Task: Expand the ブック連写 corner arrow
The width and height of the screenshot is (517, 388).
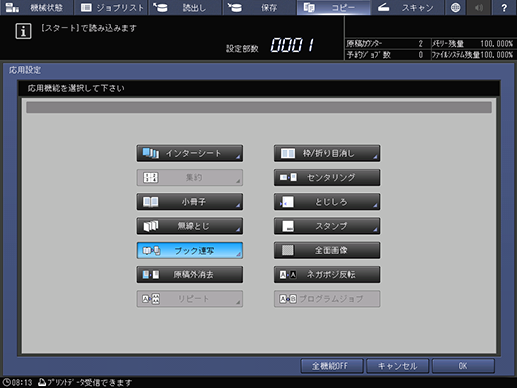Action: pos(238,254)
